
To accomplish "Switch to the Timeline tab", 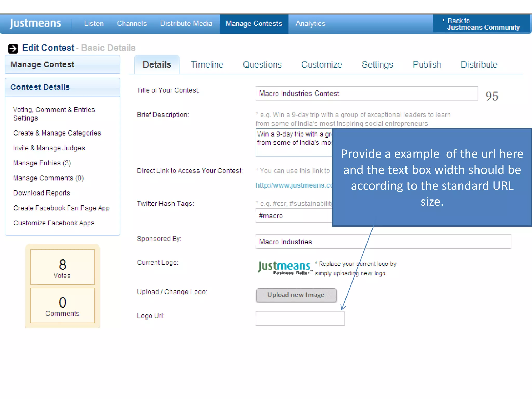I will pos(207,64).
